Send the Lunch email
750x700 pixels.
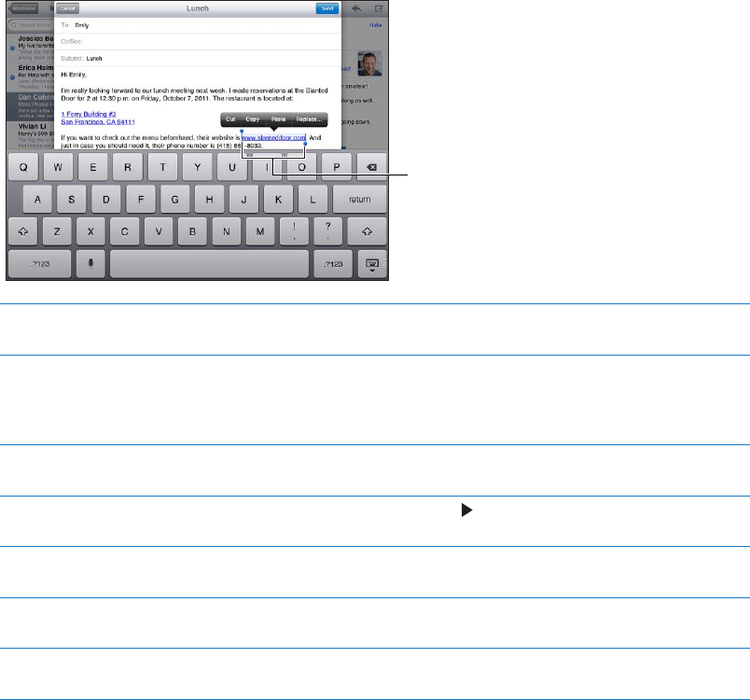pos(327,8)
